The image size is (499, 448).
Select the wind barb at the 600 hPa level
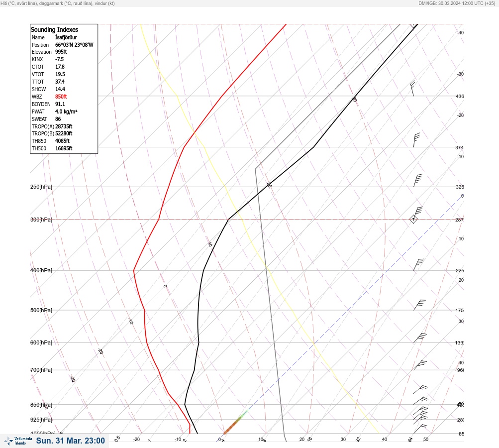tap(420, 338)
